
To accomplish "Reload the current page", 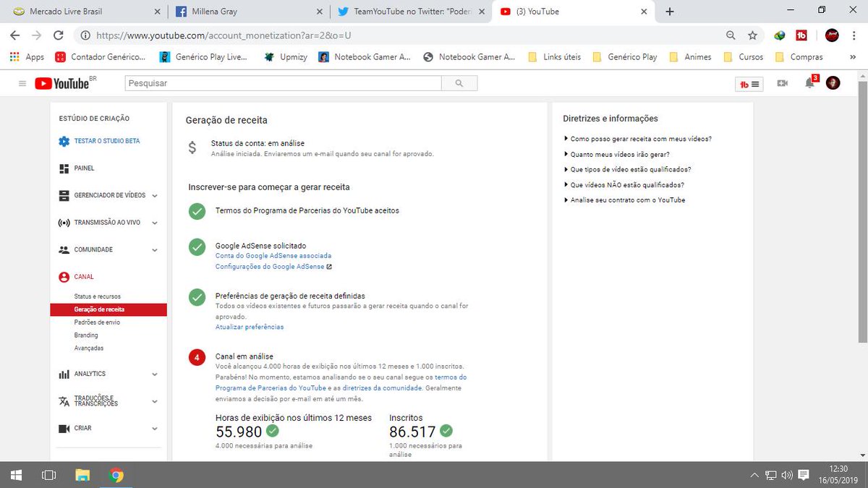I will 59,35.
